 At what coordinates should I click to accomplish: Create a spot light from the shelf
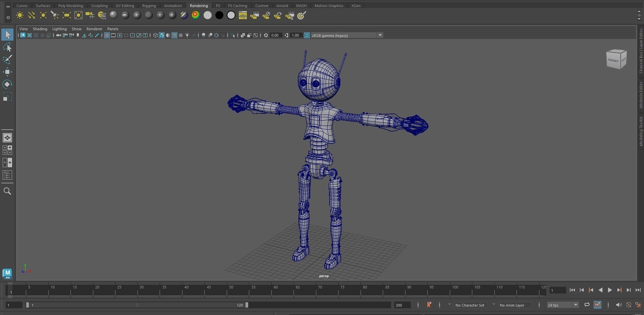(x=55, y=15)
